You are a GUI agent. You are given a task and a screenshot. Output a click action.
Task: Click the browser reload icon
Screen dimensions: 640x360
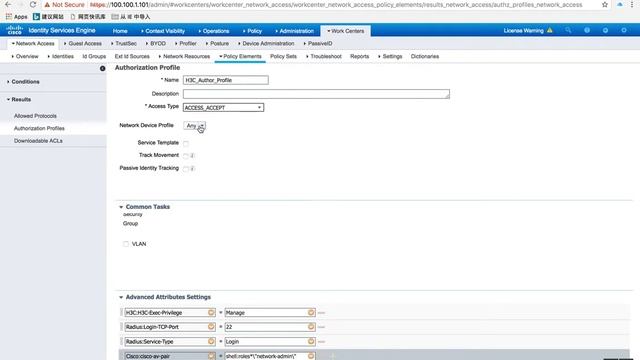33,4
